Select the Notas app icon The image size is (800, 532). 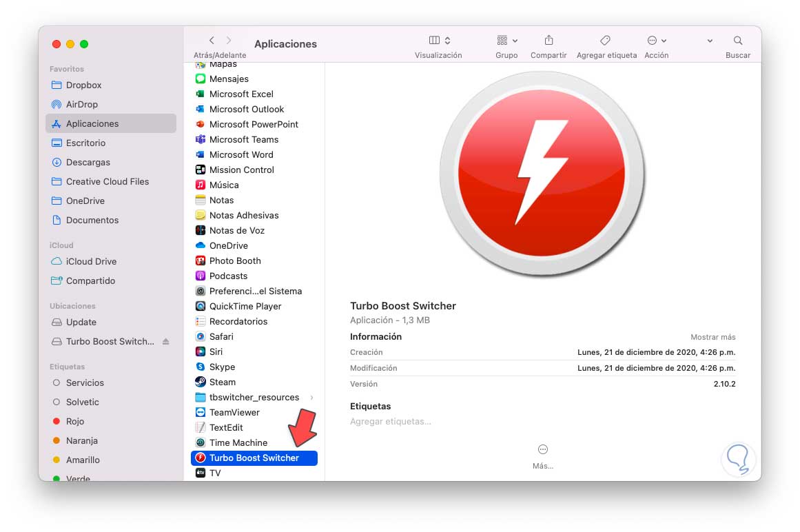pyautogui.click(x=201, y=200)
